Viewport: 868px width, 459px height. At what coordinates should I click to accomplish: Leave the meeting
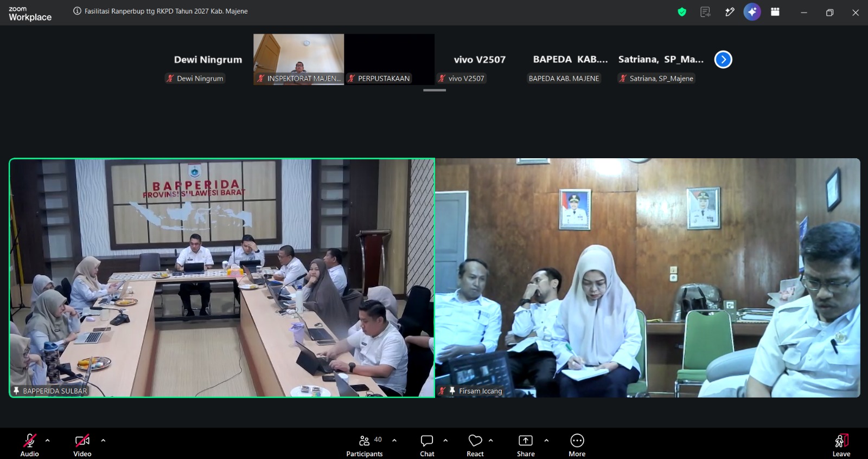[x=841, y=445]
